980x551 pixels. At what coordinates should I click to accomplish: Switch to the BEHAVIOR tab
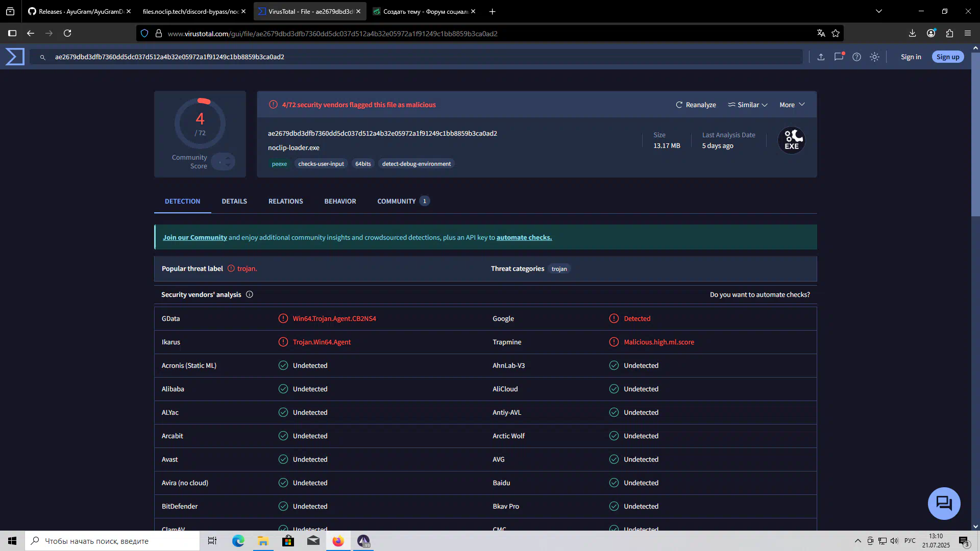point(340,202)
